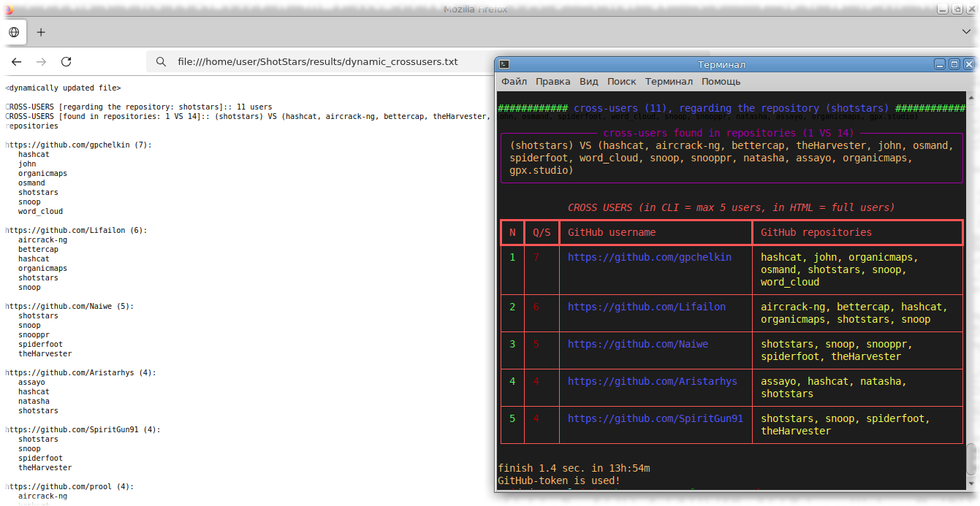Click 'osmand' under gpchelkin in the text file
980x506 pixels.
pos(31,183)
